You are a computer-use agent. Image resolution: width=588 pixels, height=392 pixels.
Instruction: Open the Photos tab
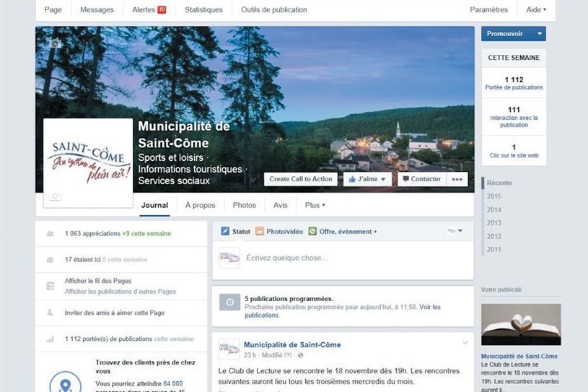point(244,205)
